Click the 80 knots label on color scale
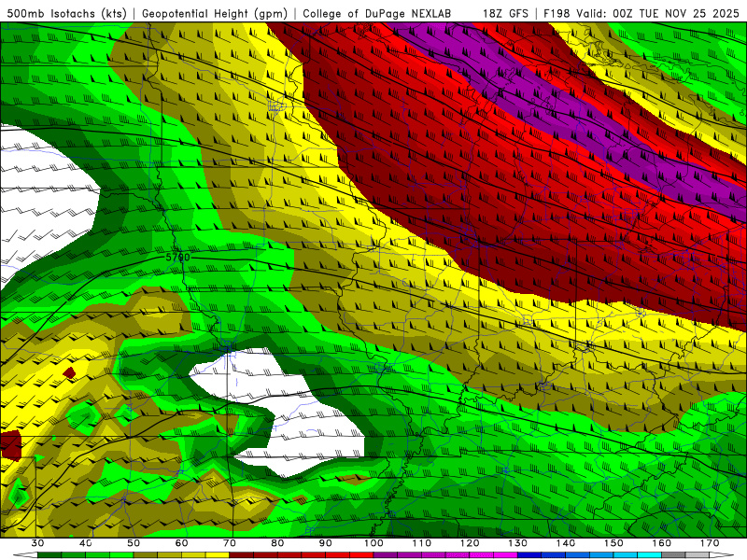Image resolution: width=747 pixels, height=560 pixels. click(277, 543)
